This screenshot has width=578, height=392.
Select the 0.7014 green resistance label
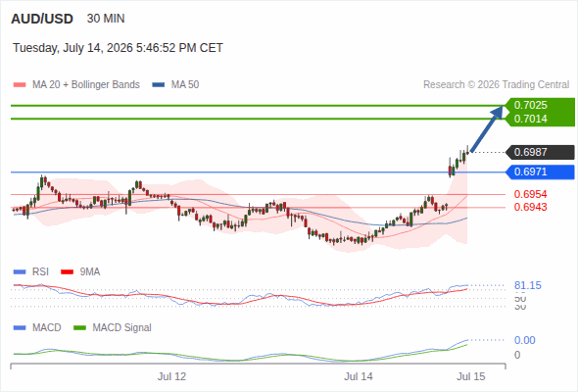click(x=530, y=119)
